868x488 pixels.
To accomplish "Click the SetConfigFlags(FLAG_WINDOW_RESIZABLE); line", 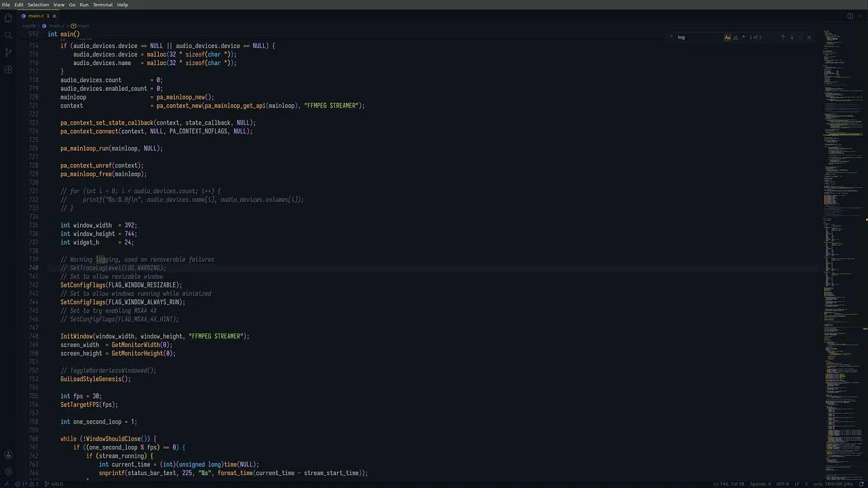I will [121, 285].
